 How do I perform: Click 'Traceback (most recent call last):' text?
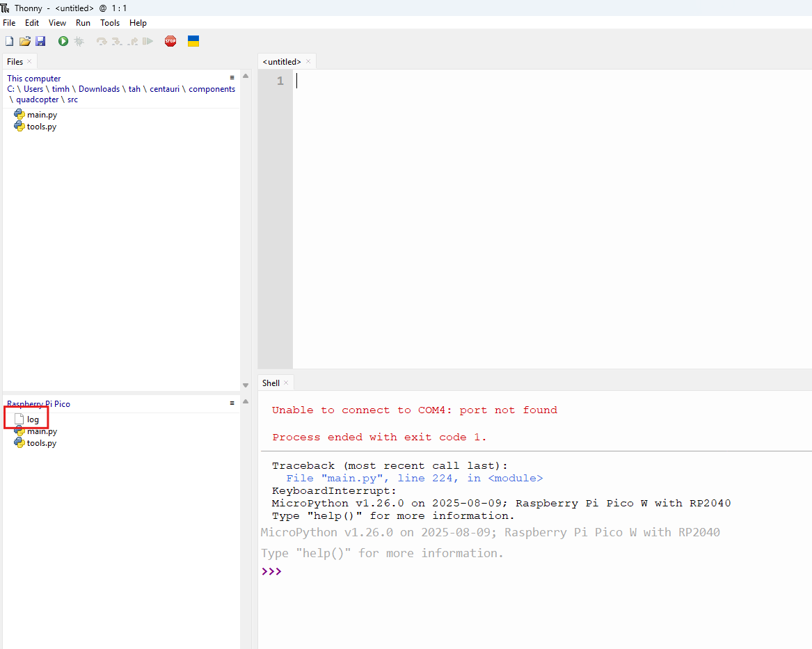click(390, 466)
